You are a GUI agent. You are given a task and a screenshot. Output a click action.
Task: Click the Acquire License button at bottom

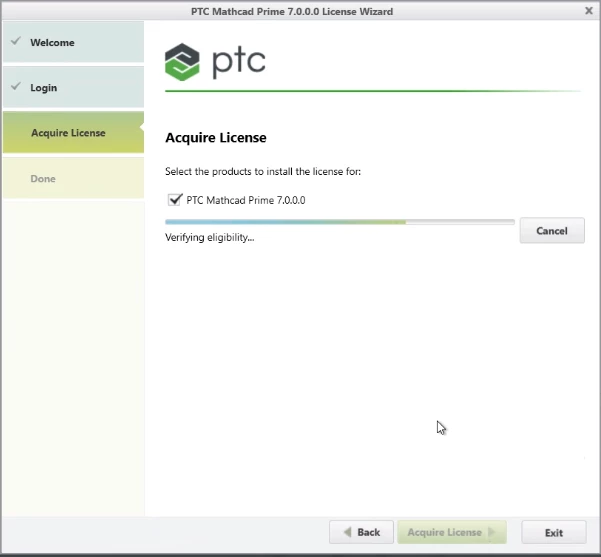coord(452,532)
